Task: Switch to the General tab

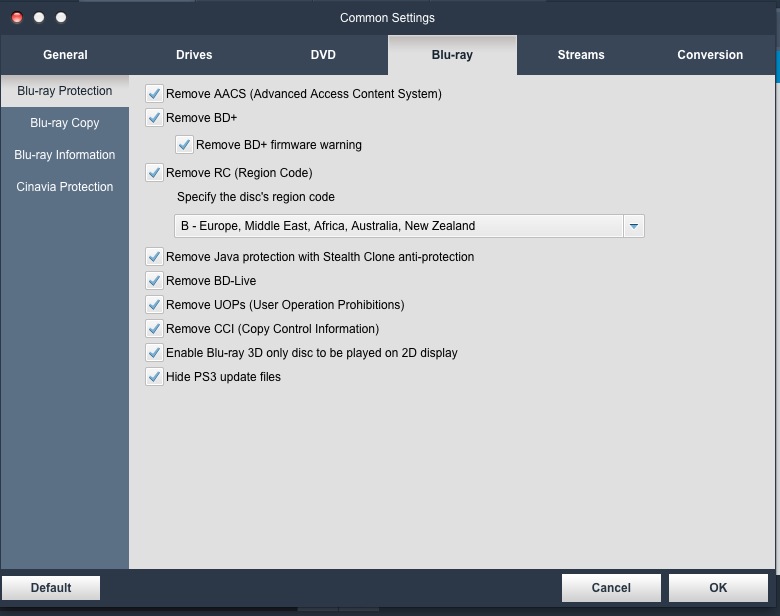Action: (x=65, y=55)
